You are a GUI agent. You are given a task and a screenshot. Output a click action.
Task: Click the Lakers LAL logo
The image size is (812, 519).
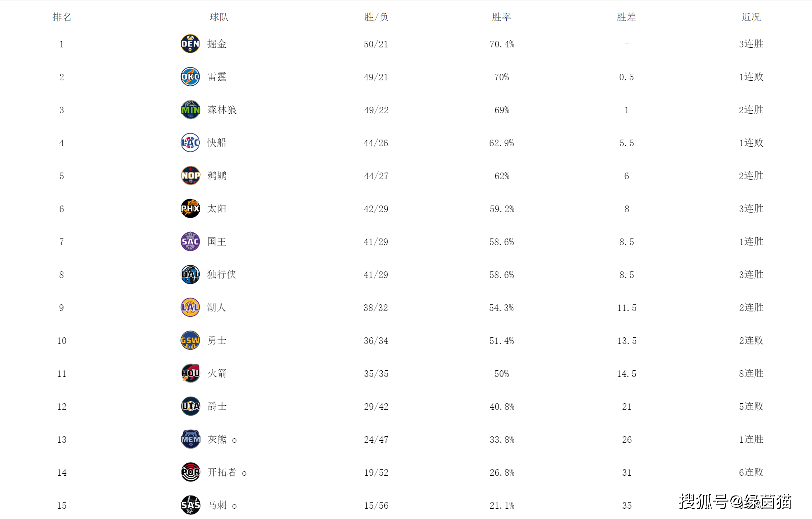coord(190,307)
